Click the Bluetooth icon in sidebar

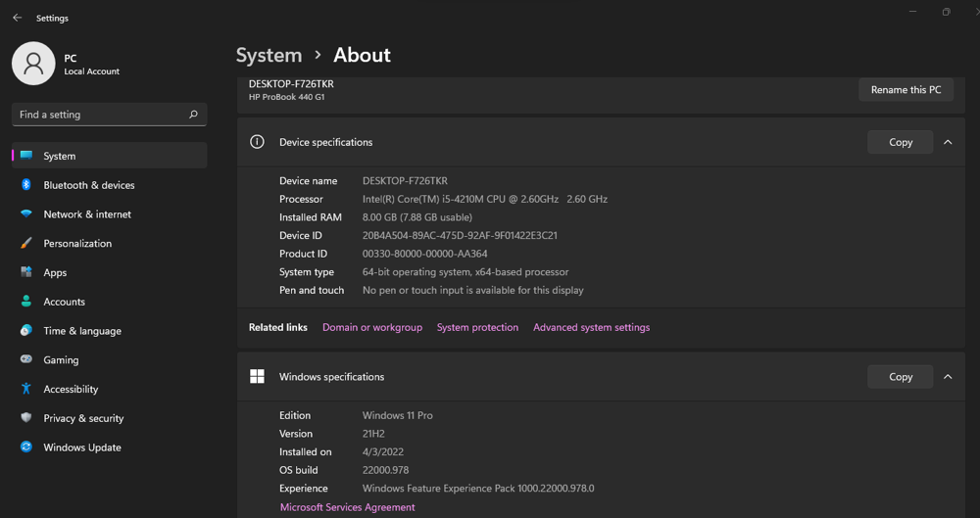(26, 185)
